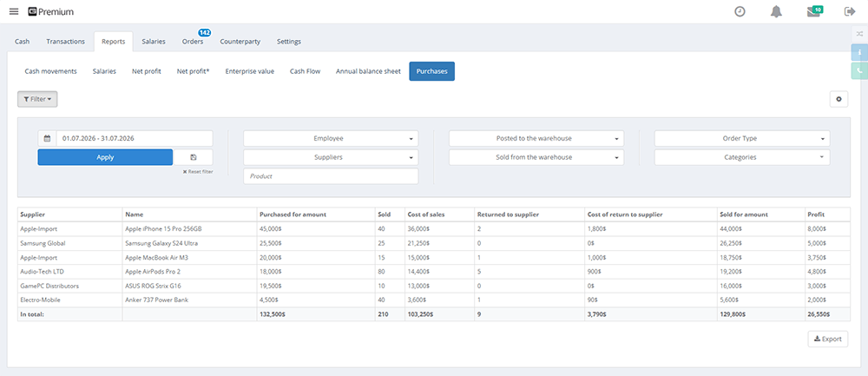Click the save filter floppy icon
Viewport: 868px width, 376px height.
pyautogui.click(x=193, y=157)
